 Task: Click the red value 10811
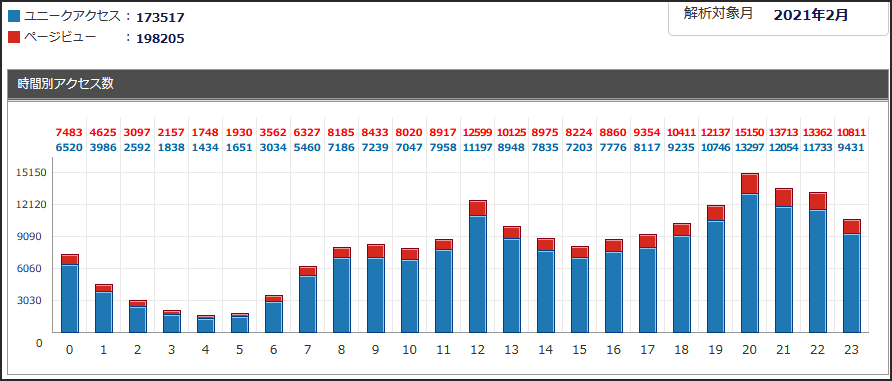852,132
